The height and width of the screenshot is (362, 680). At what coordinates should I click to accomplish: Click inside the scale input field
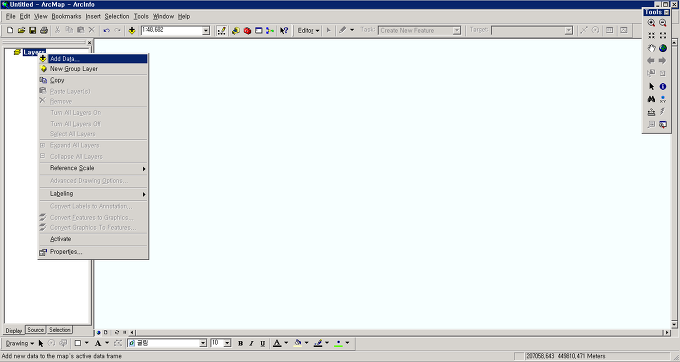(171, 30)
